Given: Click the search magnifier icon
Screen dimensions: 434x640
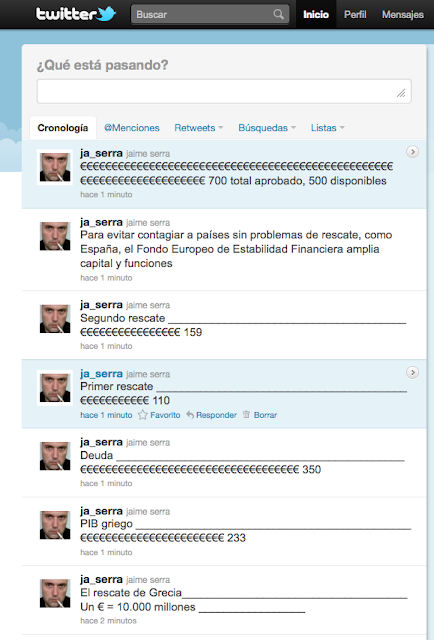Looking at the screenshot, I should pos(278,14).
